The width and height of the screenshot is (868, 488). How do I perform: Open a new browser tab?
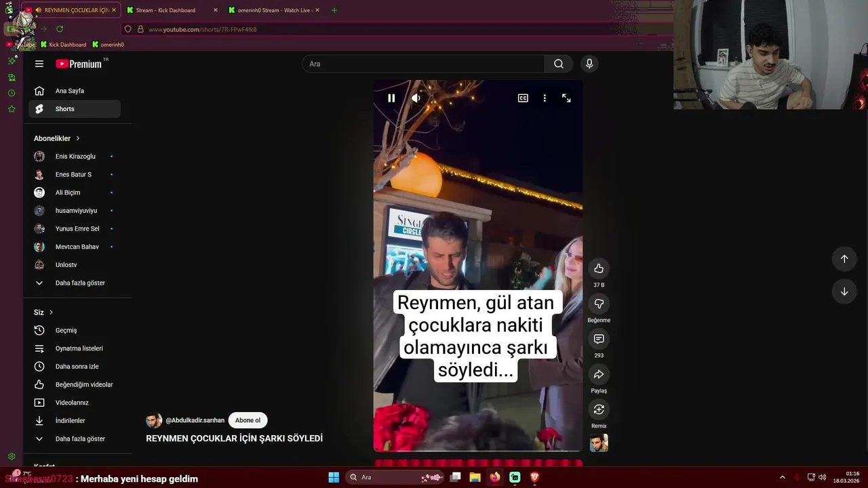(x=334, y=10)
